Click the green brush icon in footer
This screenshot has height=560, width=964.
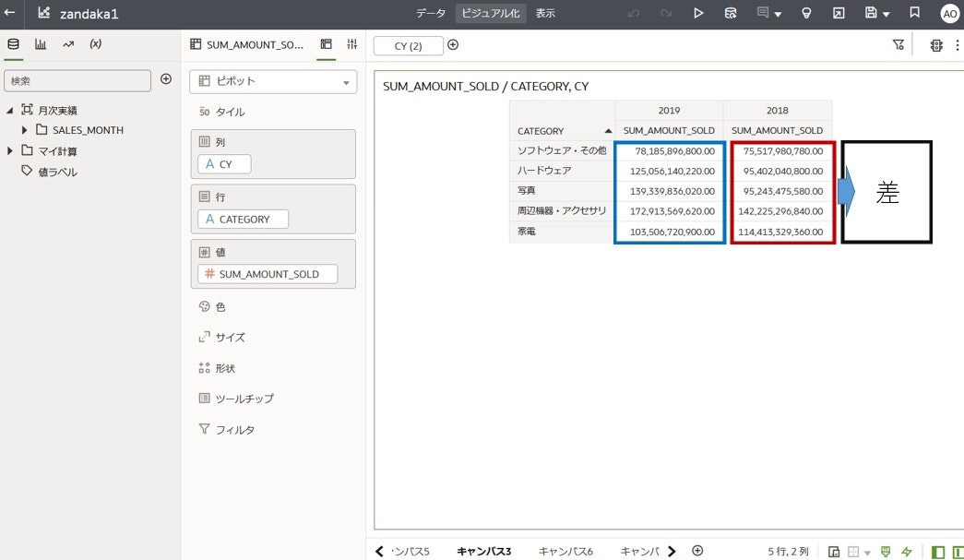tap(886, 552)
